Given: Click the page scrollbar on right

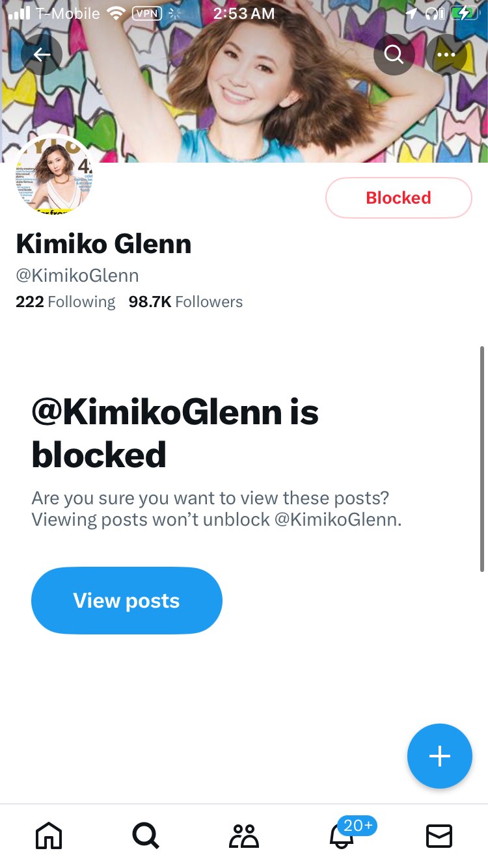Looking at the screenshot, I should pos(482,459).
